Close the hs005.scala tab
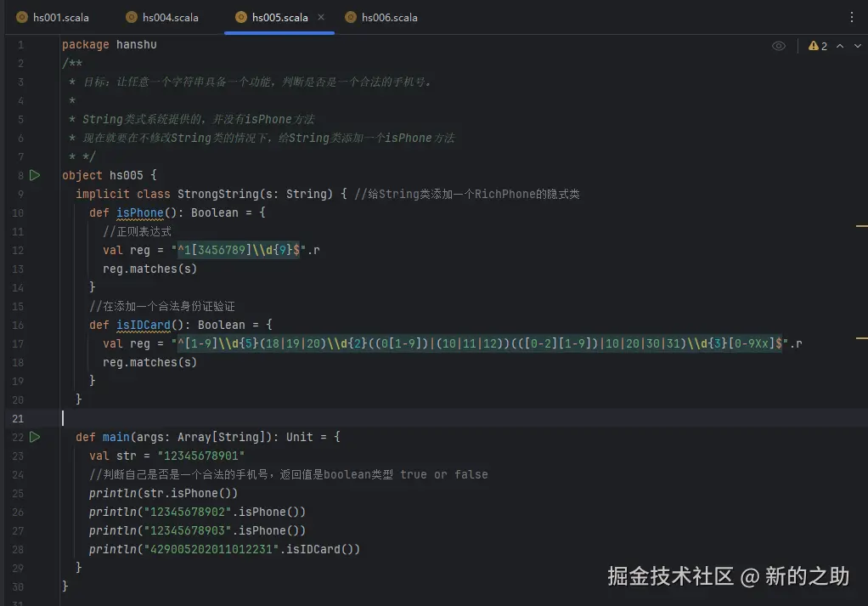 coord(320,15)
